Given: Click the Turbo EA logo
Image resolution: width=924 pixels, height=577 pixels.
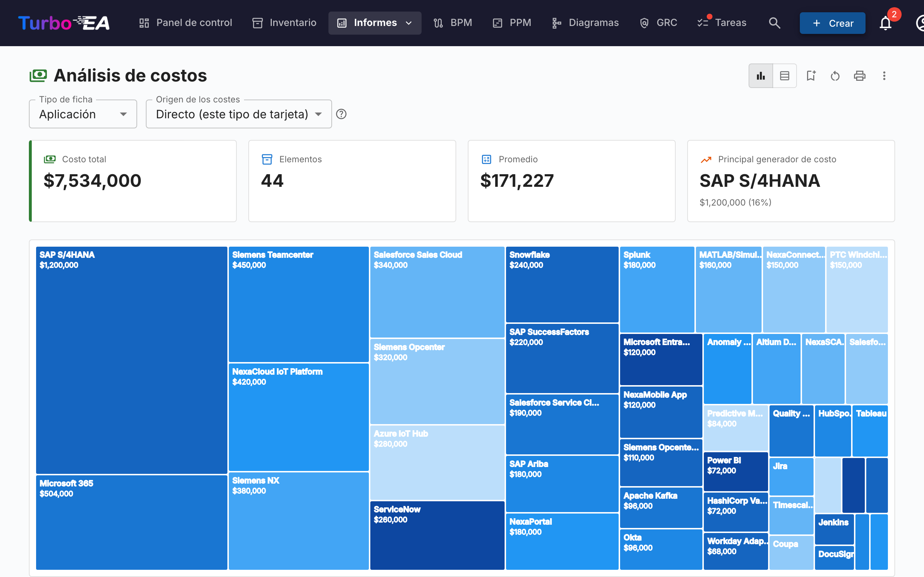Looking at the screenshot, I should pos(64,23).
